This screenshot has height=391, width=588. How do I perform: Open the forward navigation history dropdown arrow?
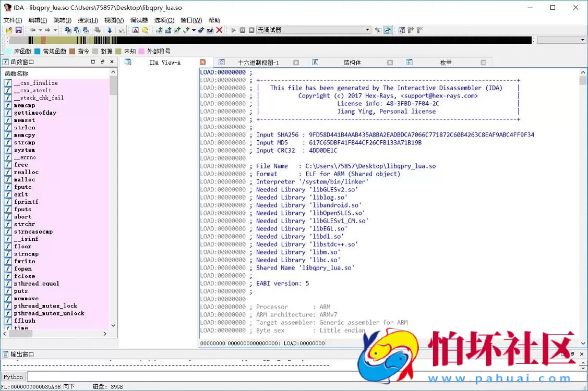(x=55, y=30)
